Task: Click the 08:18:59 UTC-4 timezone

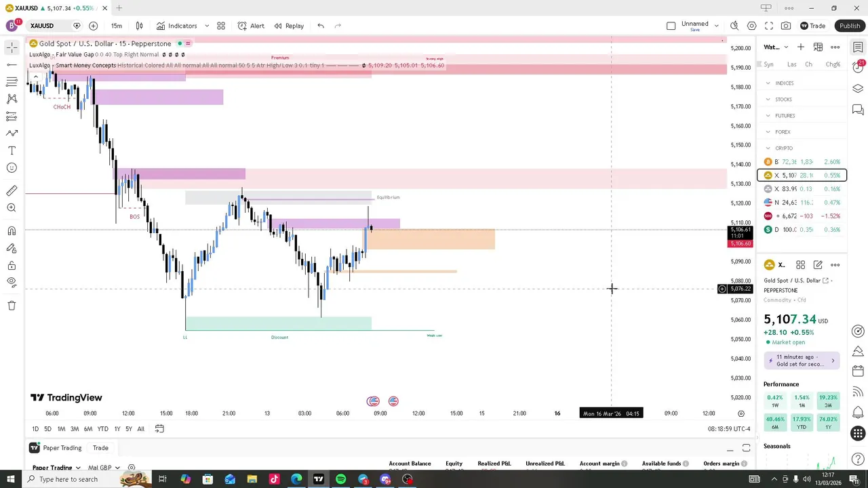Action: (729, 429)
